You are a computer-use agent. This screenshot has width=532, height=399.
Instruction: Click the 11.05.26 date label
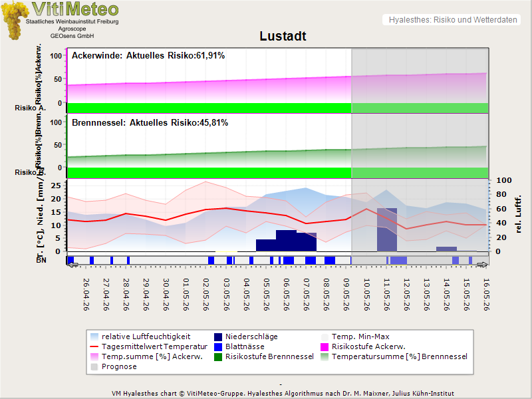coord(387,295)
